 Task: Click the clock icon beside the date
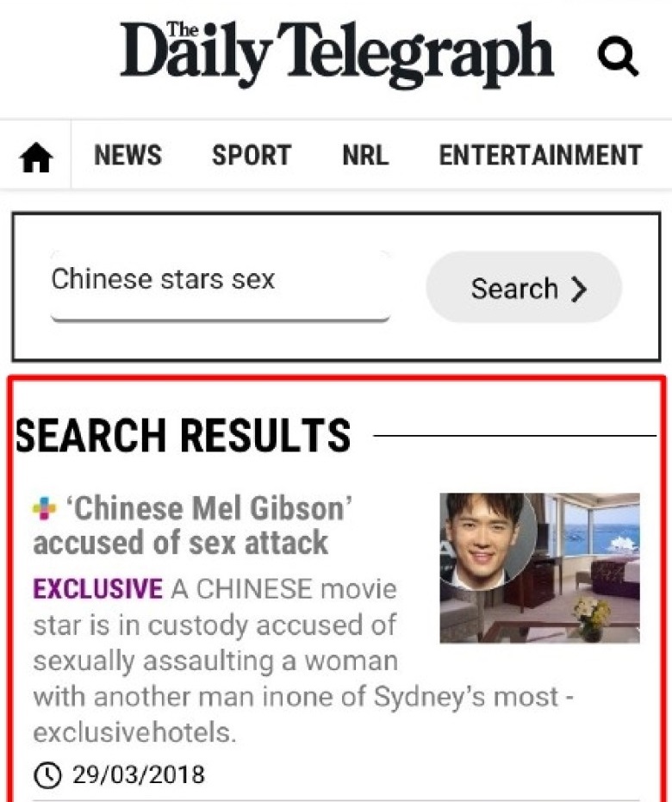[x=47, y=775]
